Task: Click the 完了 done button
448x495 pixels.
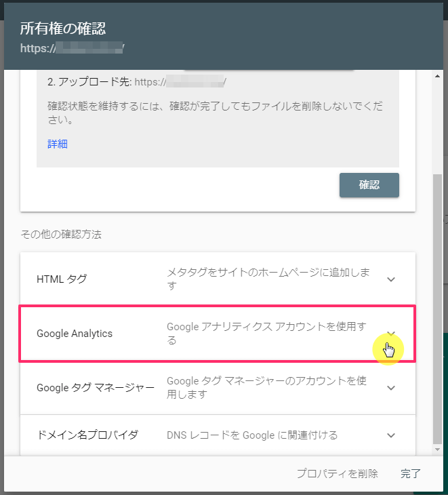Action: click(411, 473)
